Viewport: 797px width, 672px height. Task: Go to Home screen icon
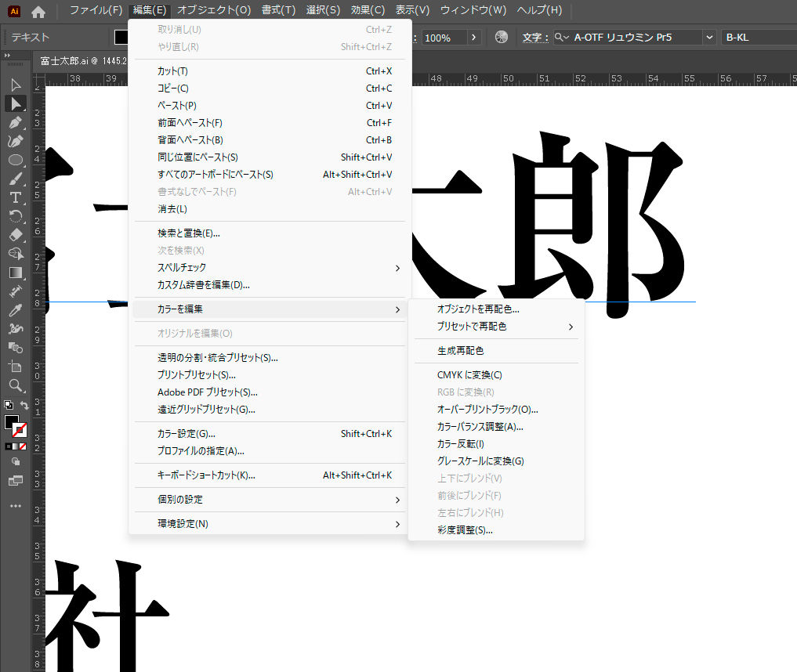point(38,11)
